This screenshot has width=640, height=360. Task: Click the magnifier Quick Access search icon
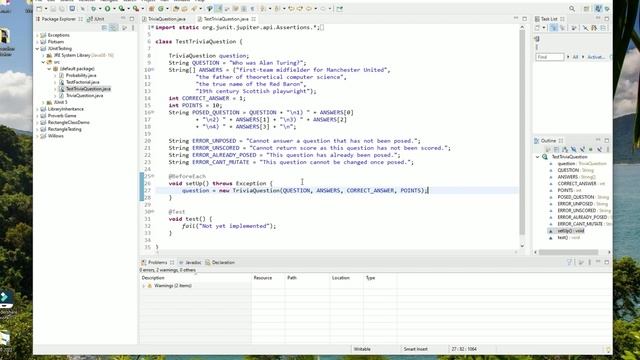pyautogui.click(x=572, y=8)
